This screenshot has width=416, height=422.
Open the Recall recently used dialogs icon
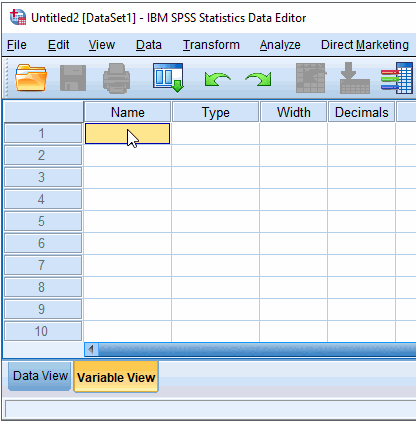[168, 78]
